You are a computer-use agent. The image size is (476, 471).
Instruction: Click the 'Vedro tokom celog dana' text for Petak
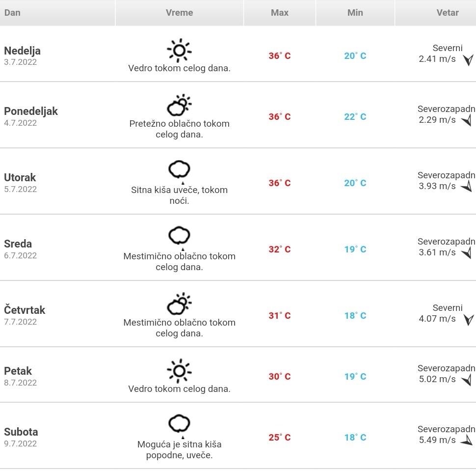[179, 389]
